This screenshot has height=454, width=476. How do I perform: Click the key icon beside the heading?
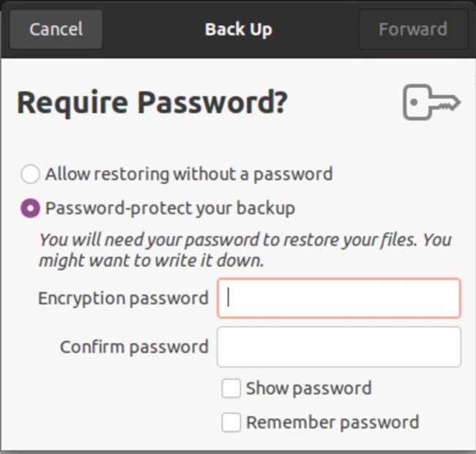coord(431,103)
